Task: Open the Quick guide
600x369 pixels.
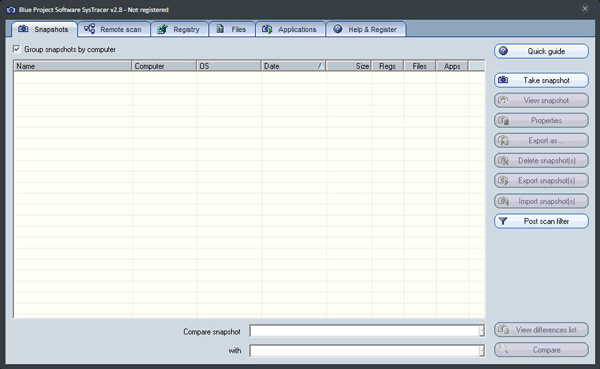Action: [541, 51]
